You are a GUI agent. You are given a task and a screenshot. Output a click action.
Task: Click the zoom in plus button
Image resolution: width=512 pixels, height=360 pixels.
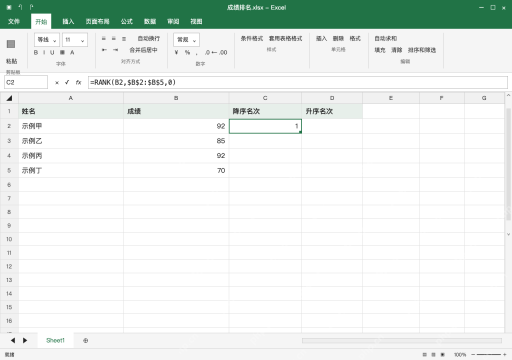point(505,355)
